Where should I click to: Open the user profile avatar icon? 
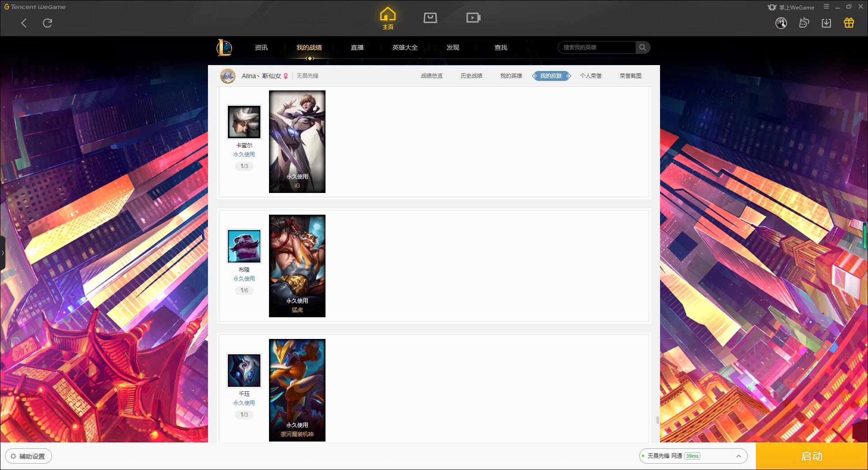coord(781,23)
